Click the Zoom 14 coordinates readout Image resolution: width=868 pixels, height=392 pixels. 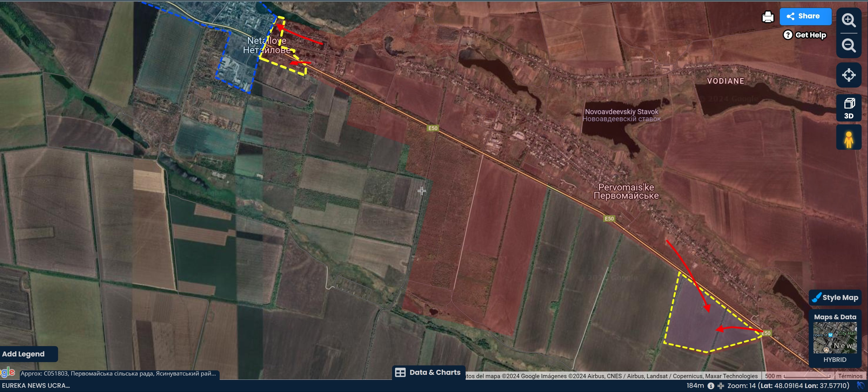[x=788, y=386]
